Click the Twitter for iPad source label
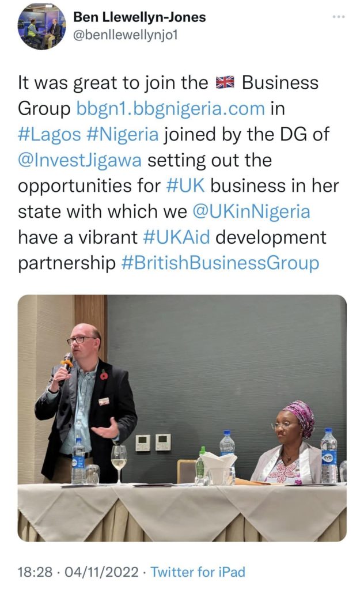Image resolution: width=364 pixels, height=590 pixels. 198,572
